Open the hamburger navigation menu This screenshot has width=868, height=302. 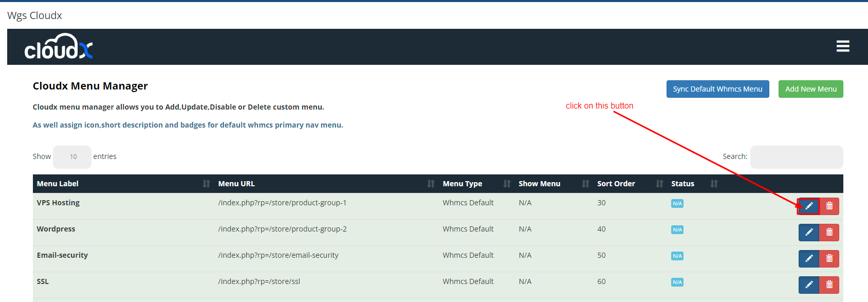pos(843,46)
